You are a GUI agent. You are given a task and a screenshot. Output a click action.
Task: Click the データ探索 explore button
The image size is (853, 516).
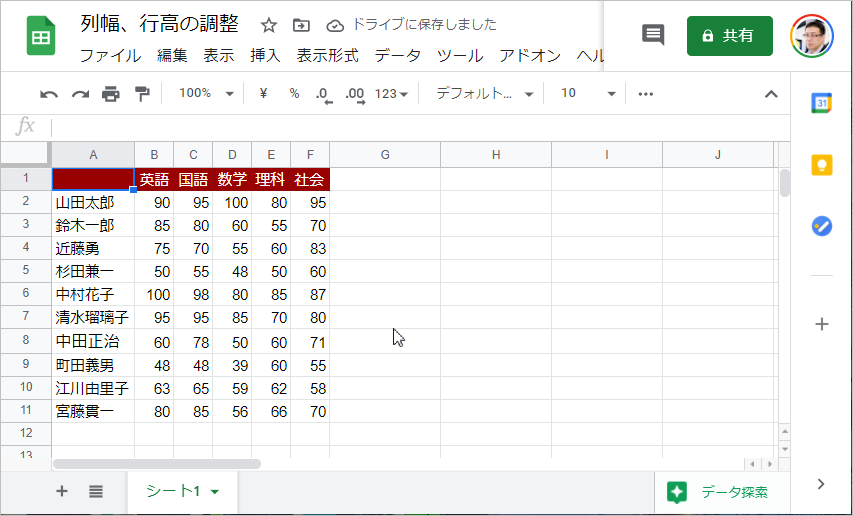(x=718, y=492)
